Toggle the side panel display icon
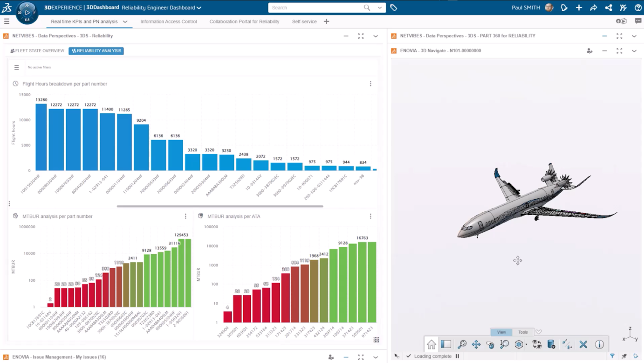Image resolution: width=644 pixels, height=363 pixels. pos(446,344)
